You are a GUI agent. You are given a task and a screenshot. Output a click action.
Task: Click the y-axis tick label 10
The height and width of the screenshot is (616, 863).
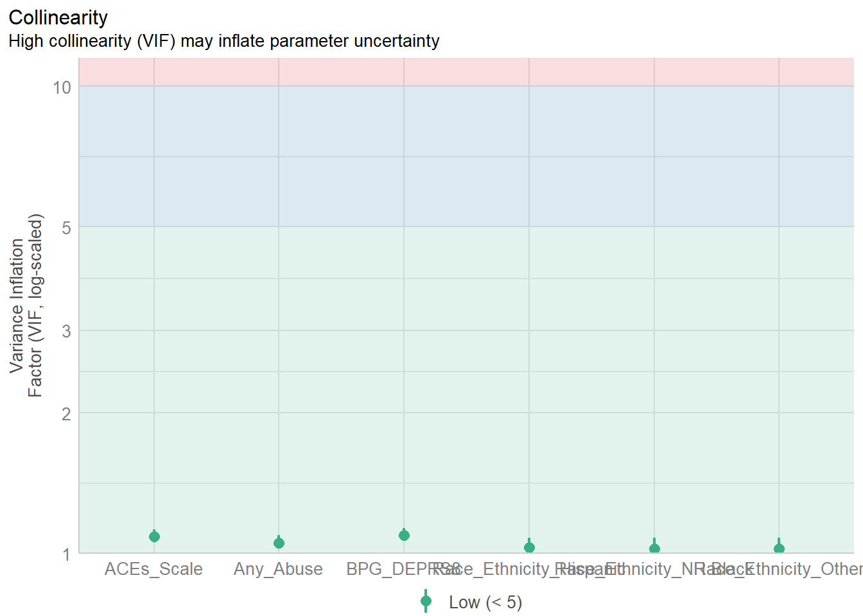(62, 87)
